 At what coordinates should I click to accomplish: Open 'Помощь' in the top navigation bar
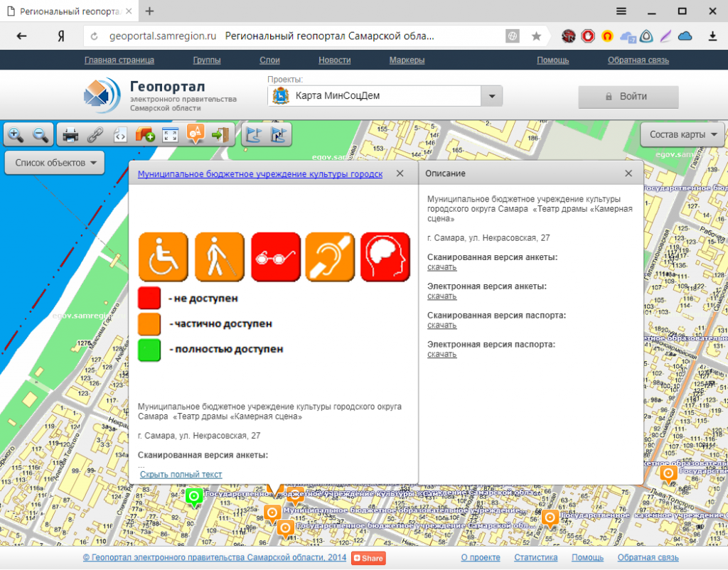553,60
